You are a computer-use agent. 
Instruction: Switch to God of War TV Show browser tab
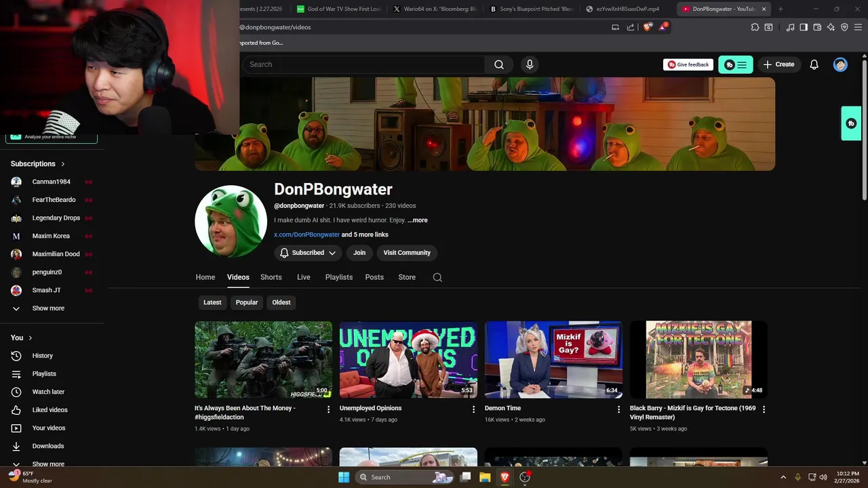[340, 9]
